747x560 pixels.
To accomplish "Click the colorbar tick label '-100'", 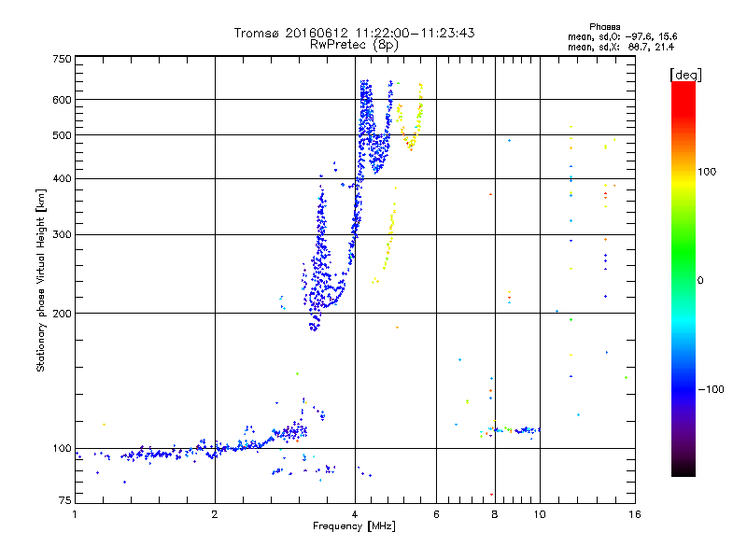I will coord(711,389).
